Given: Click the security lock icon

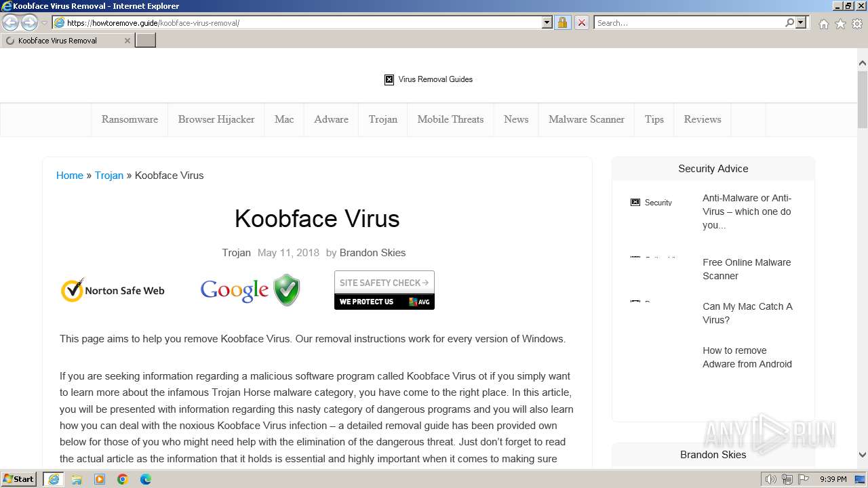Looking at the screenshot, I should [x=562, y=22].
